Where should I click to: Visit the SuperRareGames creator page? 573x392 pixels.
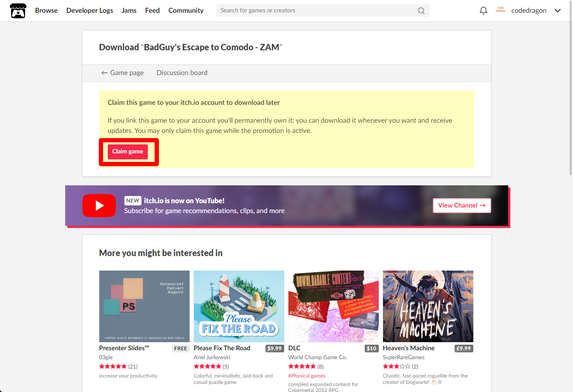pyautogui.click(x=403, y=357)
